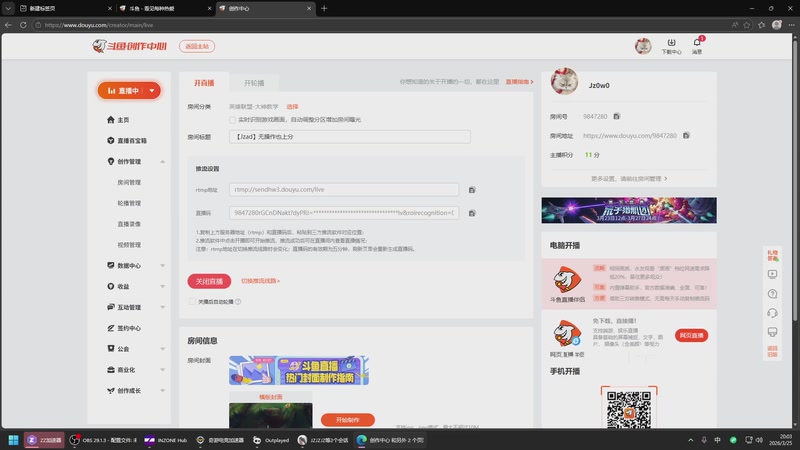The height and width of the screenshot is (450, 800).
Task: Click the 返回主站 button
Action: pos(197,46)
